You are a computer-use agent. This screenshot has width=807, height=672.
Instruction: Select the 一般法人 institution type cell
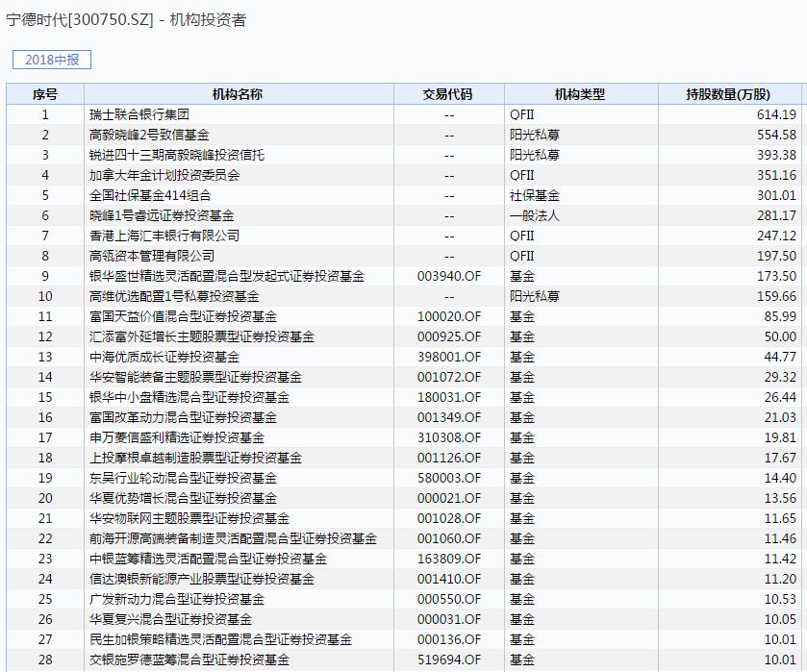(x=534, y=215)
